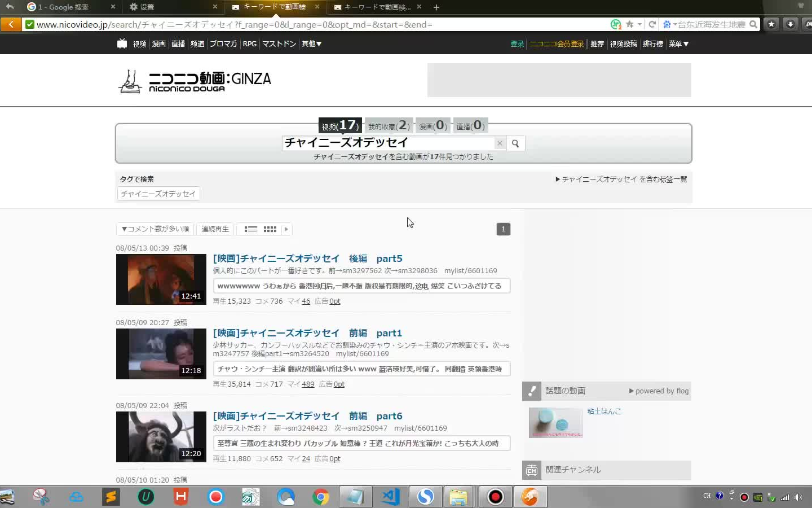
Task: Open マストドン in the top navigation
Action: [x=279, y=43]
